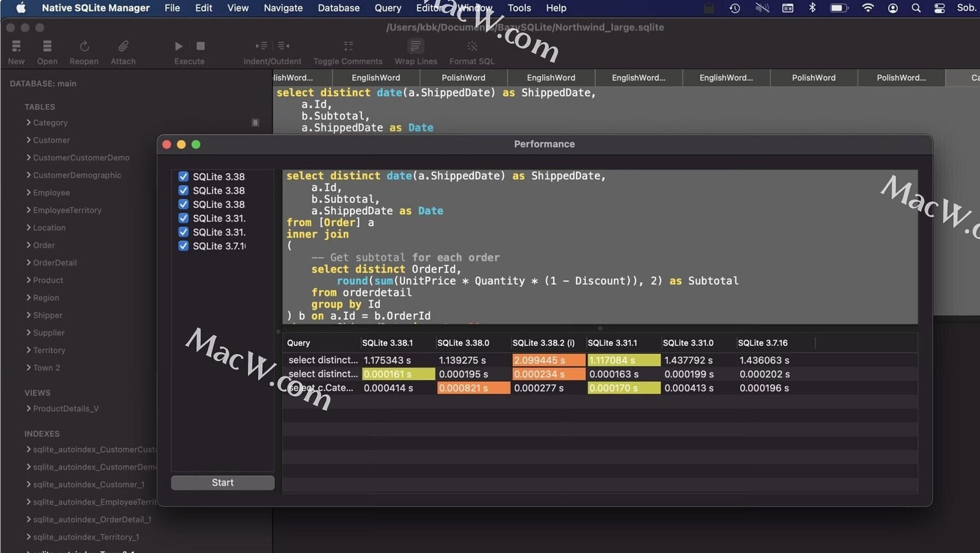Open the Query menu
This screenshot has height=553, width=980.
387,8
